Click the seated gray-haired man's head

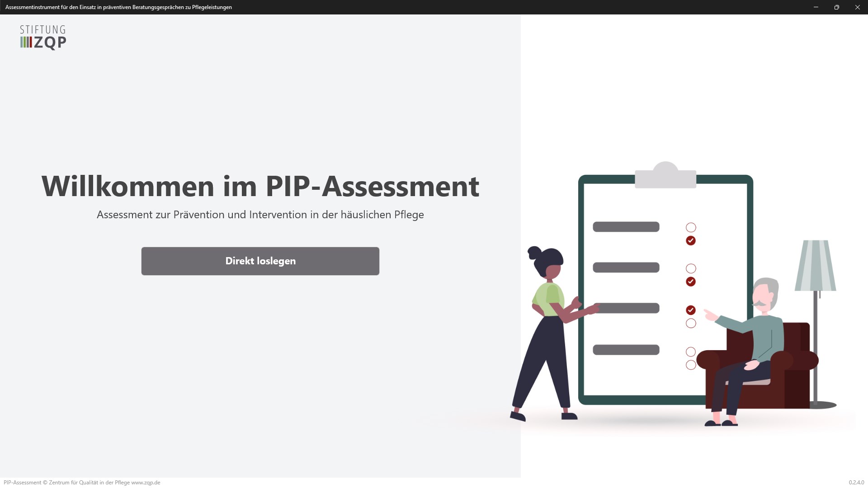point(765,295)
